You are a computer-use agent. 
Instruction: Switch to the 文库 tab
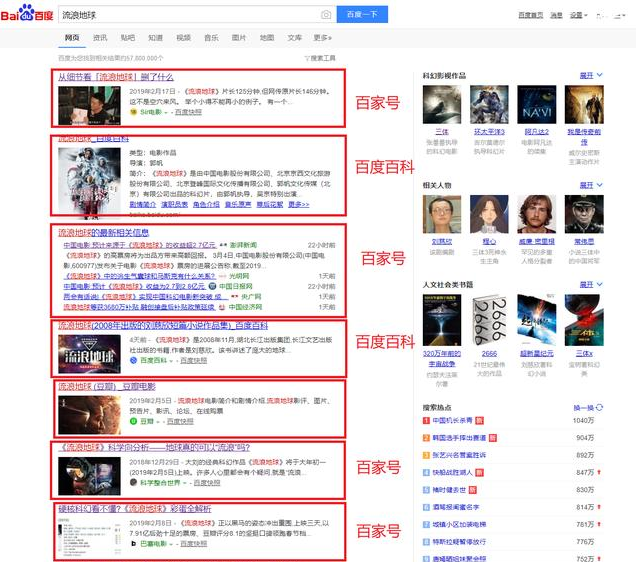(294, 38)
